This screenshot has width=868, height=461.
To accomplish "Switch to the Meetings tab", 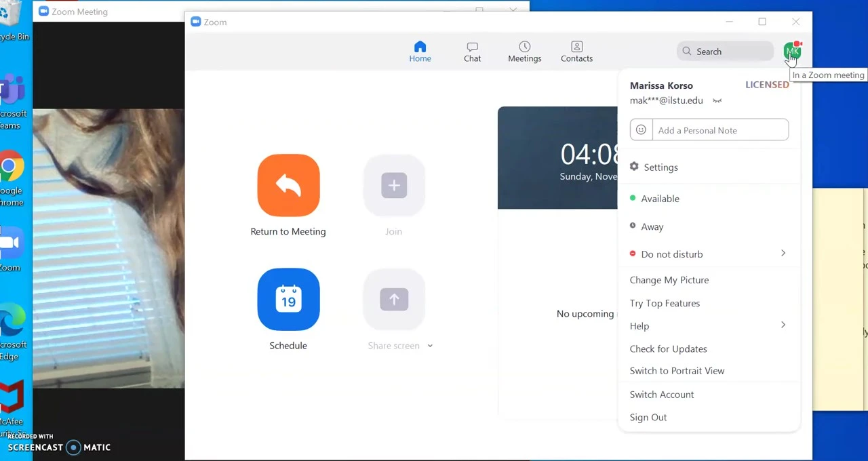I will pyautogui.click(x=524, y=52).
